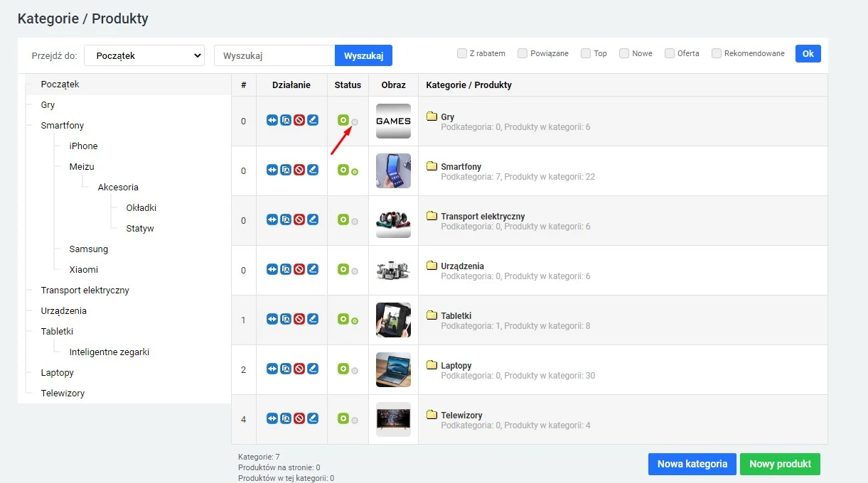Open the copy/translate icon for Smartfony row
The width and height of the screenshot is (868, 483).
(286, 170)
